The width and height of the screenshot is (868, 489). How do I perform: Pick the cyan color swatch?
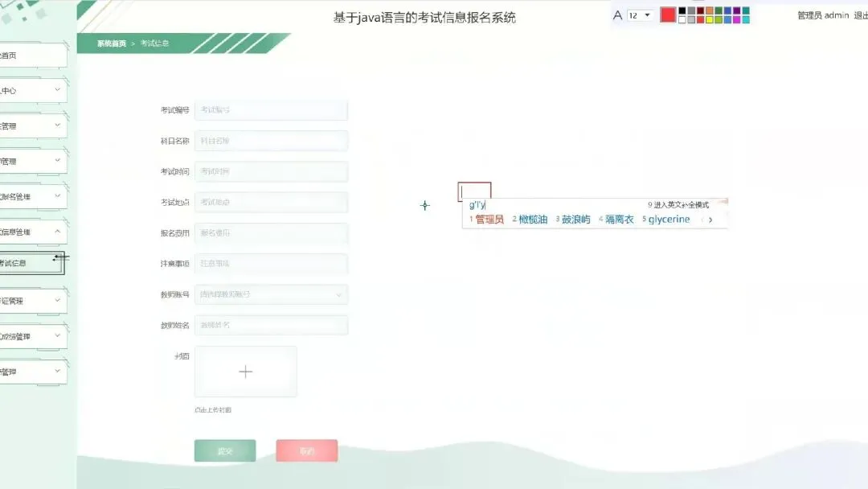coord(746,19)
